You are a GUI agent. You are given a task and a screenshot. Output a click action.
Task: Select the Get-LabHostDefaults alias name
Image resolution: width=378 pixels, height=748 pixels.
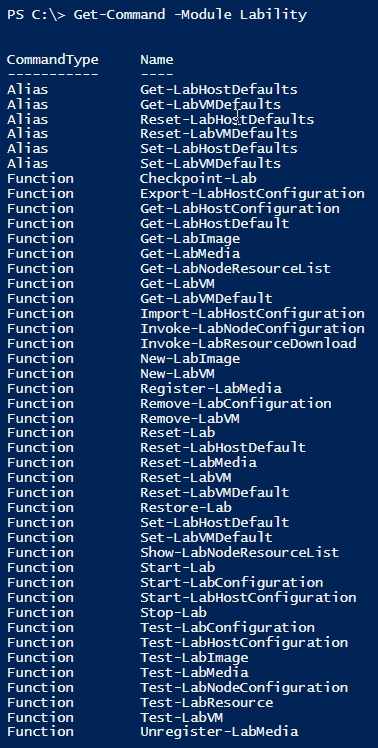[x=219, y=90]
